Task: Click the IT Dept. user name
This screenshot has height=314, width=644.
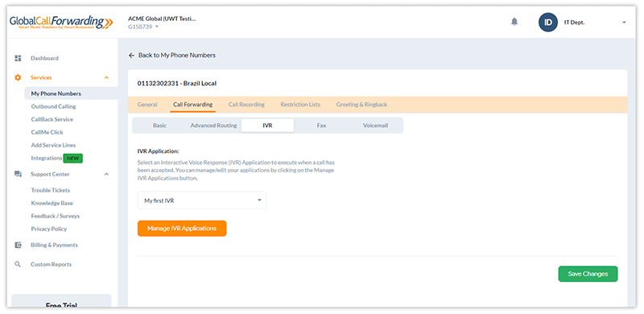Action: coord(574,23)
